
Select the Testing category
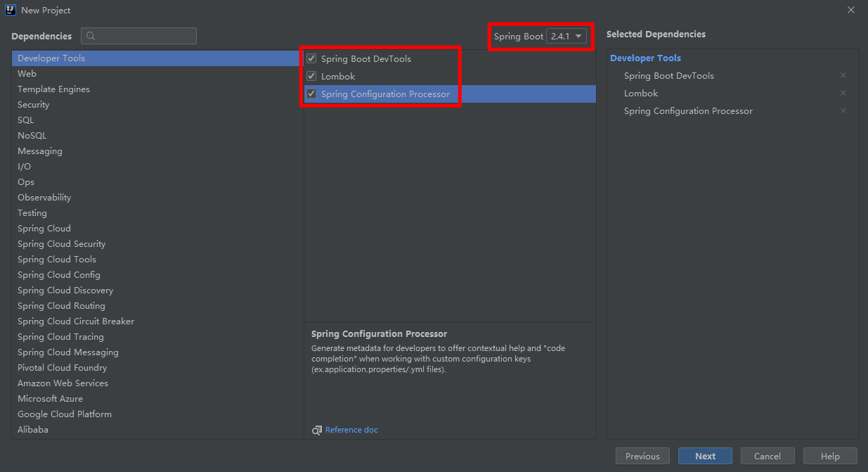point(156,213)
